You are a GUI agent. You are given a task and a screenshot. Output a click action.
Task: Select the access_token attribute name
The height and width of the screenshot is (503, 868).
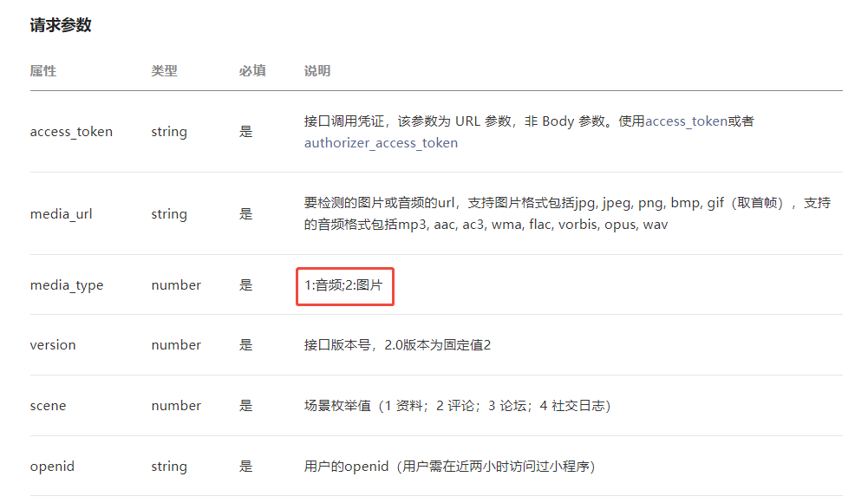pyautogui.click(x=71, y=132)
